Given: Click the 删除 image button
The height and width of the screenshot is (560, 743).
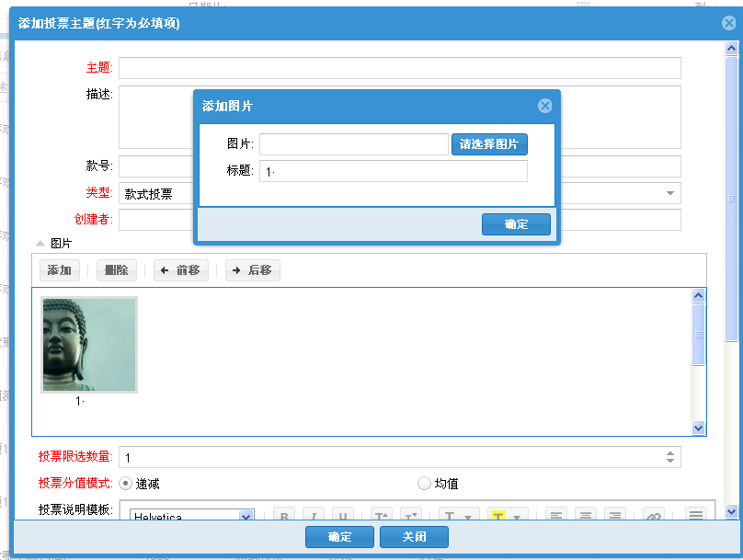Looking at the screenshot, I should click(117, 270).
